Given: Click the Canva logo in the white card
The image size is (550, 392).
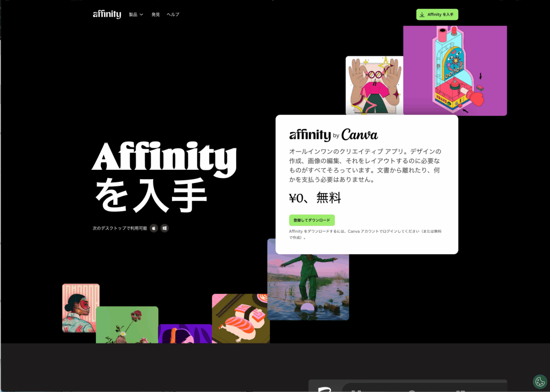Looking at the screenshot, I should coord(359,135).
